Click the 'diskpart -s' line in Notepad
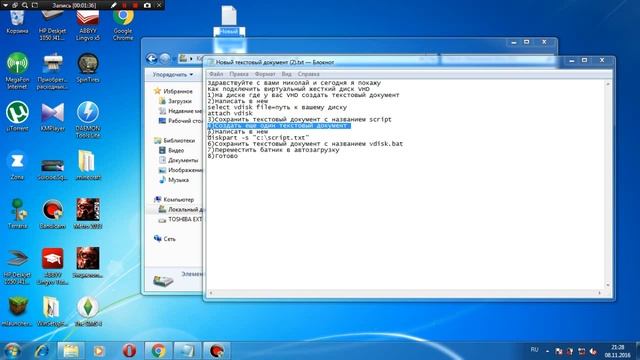The image size is (640, 360). [258, 138]
